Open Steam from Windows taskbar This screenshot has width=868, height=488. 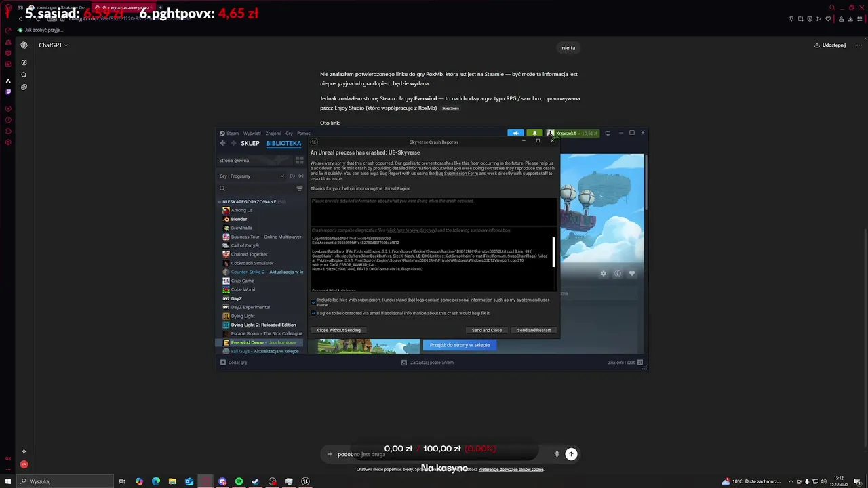[256, 481]
